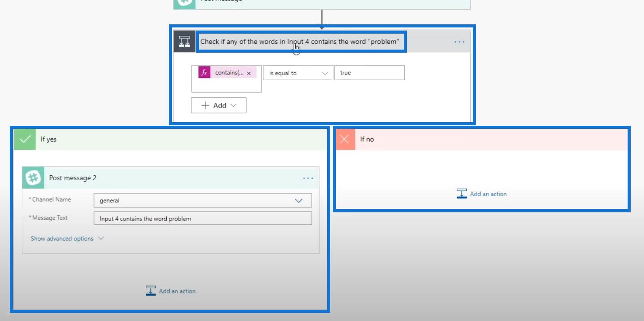644x321 pixels.
Task: Click the Message Text label
Action: click(x=50, y=218)
